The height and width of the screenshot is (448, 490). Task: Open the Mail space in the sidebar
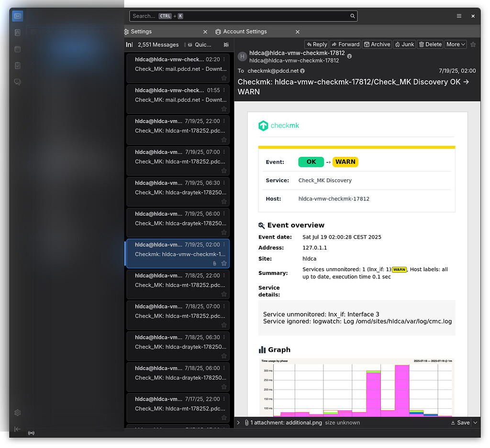pyautogui.click(x=17, y=16)
